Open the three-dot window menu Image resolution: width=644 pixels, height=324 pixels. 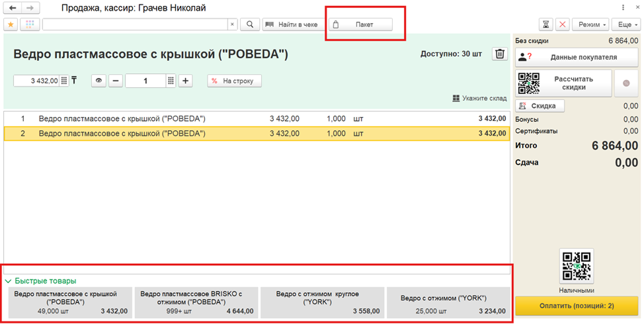pyautogui.click(x=623, y=8)
